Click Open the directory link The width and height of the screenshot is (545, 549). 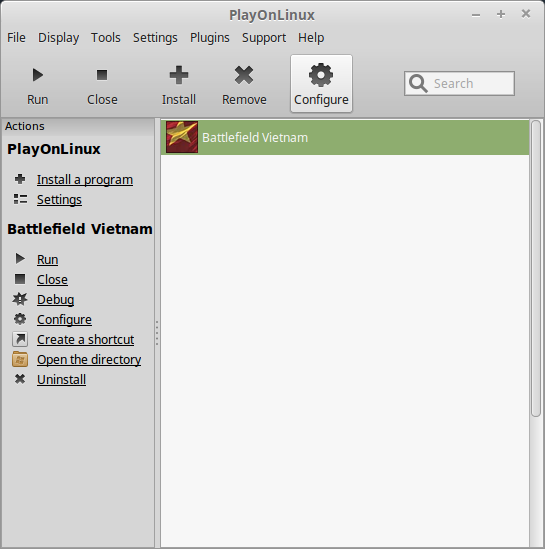point(89,360)
